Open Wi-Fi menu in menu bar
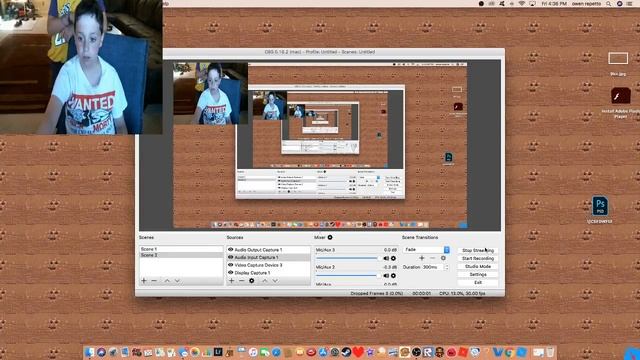640x360 pixels. tap(522, 3)
